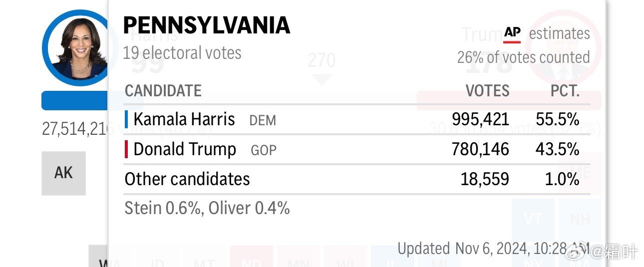Click Stein 0.6%, Oliver 0.4% footnote
Viewport: 644px width, 267px height.
tap(207, 208)
